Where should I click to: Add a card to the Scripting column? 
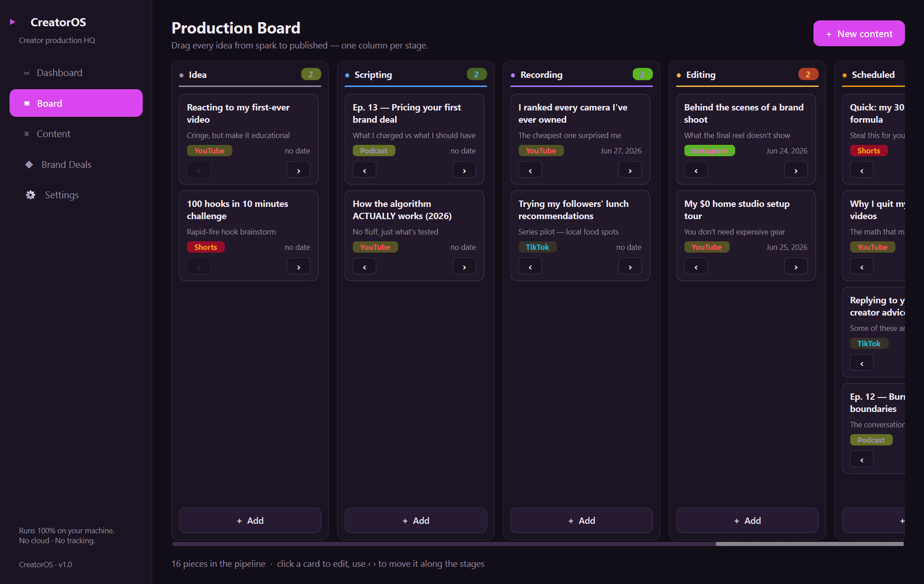coord(416,521)
